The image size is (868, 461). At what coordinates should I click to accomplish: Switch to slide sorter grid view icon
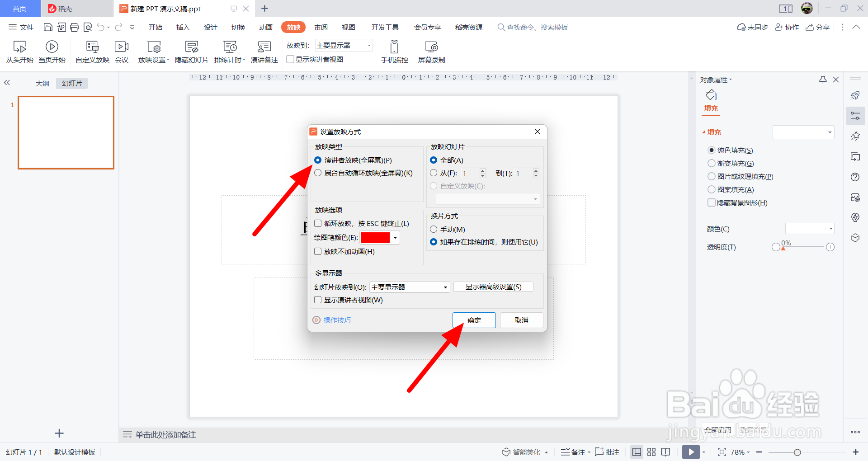(x=651, y=452)
